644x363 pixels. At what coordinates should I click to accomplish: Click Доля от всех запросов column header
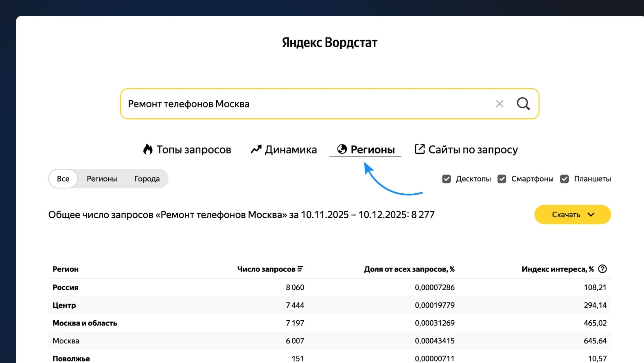[x=409, y=269]
